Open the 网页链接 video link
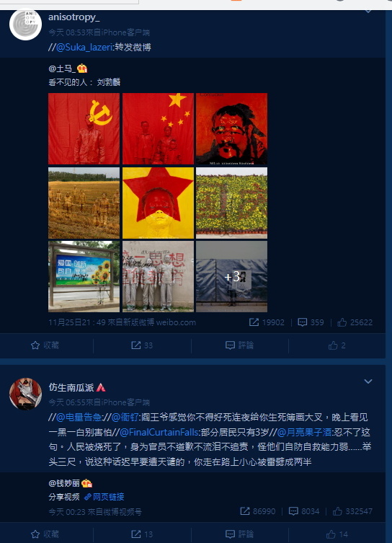 [104, 497]
